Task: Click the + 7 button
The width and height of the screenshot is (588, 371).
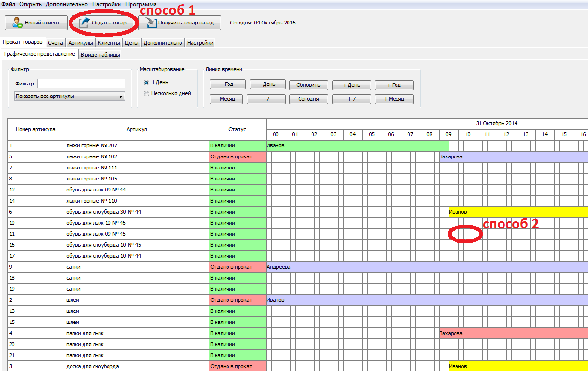Action: (x=351, y=99)
